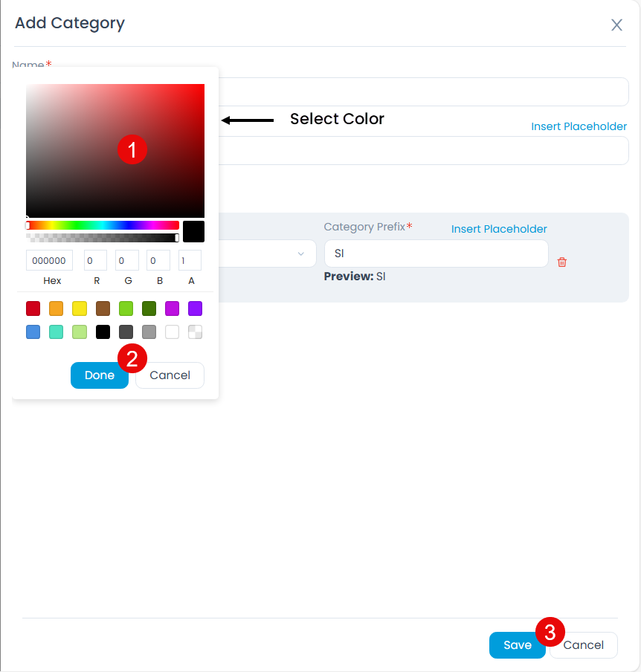
Task: Delete the SI category prefix row
Action: 563,262
